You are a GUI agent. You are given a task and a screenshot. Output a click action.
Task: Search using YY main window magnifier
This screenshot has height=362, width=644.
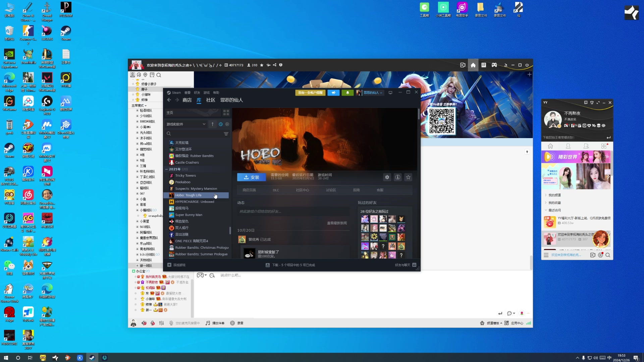point(608,255)
